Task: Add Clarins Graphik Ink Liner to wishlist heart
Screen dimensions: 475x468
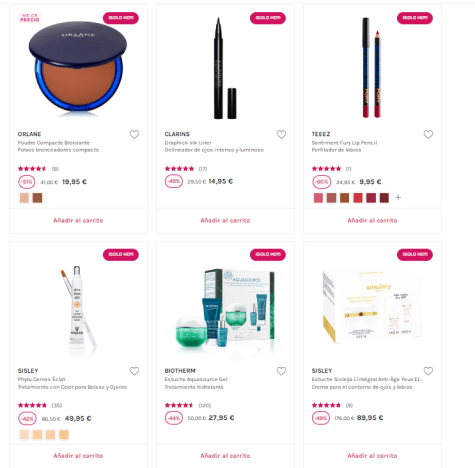Action: click(281, 134)
